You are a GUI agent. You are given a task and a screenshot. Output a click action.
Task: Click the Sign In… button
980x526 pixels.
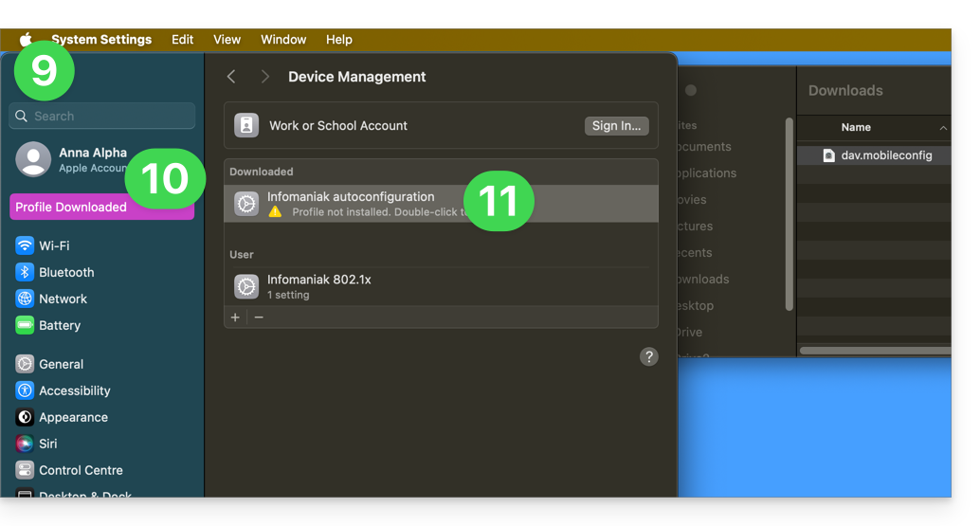[616, 125]
